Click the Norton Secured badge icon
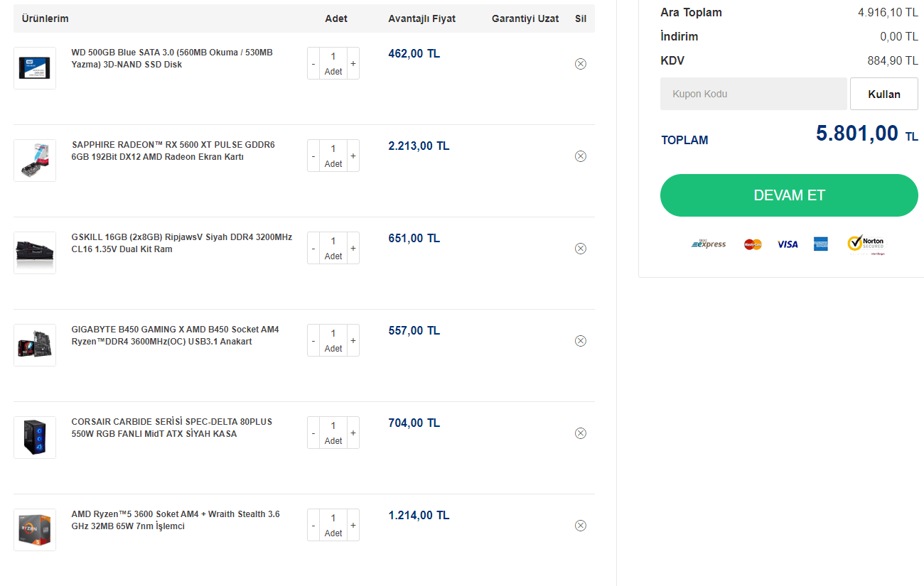 [866, 244]
